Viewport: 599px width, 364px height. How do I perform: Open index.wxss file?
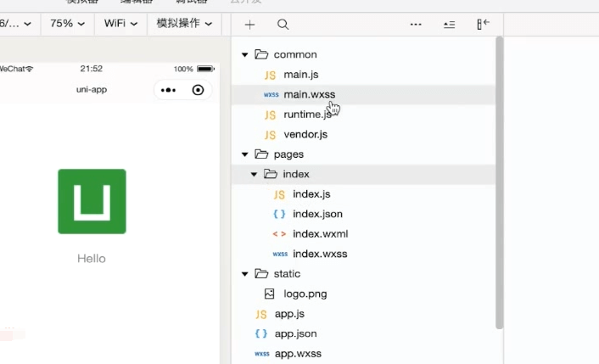320,254
